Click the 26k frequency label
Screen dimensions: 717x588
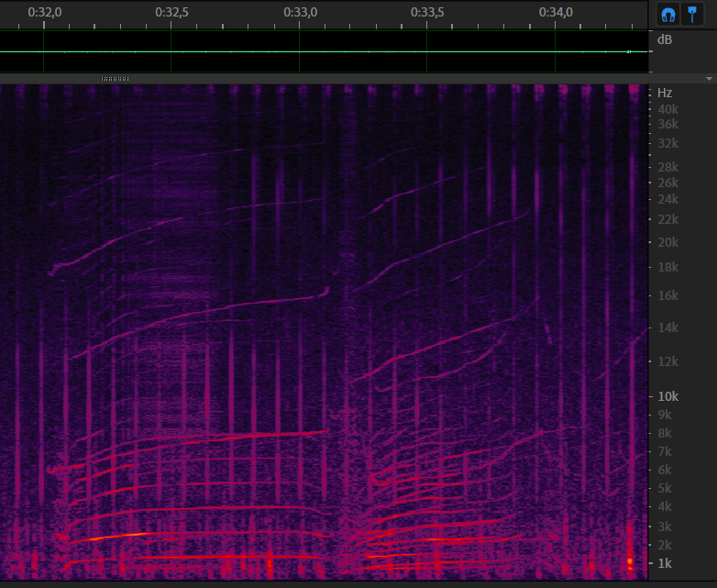click(x=668, y=183)
